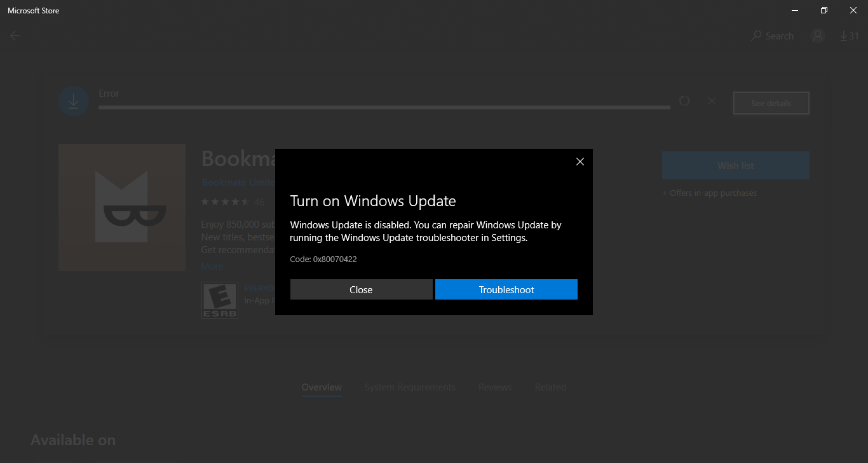Run the Troubleshoot action
Viewport: 868px width, 463px height.
coord(506,289)
